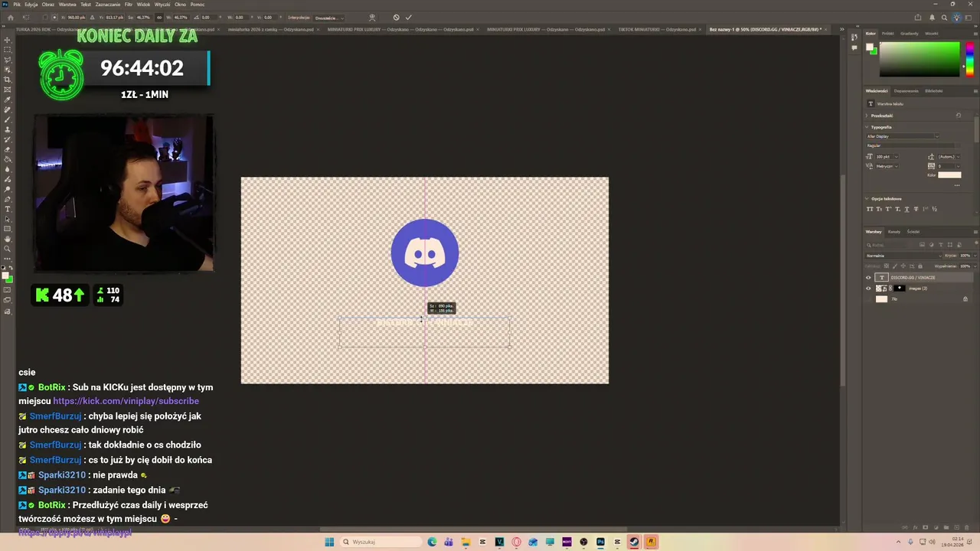Viewport: 980px width, 551px height.
Task: Toggle Quick Mask mode in the toolbar
Action: pyautogui.click(x=8, y=290)
